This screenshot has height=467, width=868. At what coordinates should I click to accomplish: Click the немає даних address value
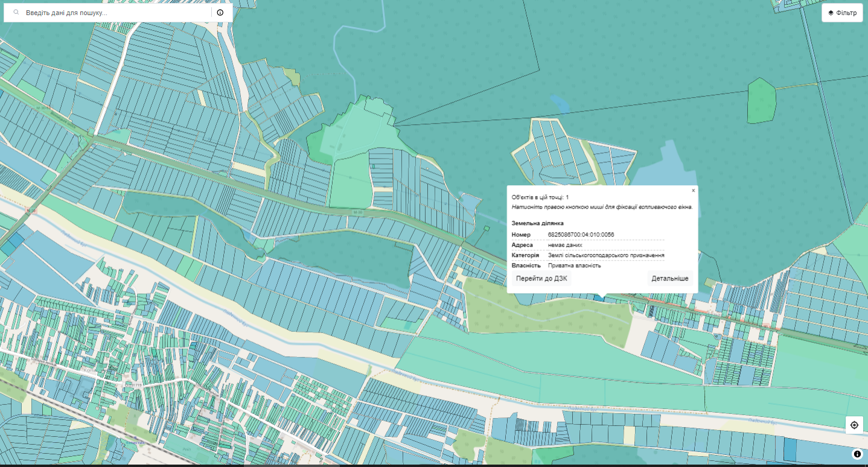[561, 245]
